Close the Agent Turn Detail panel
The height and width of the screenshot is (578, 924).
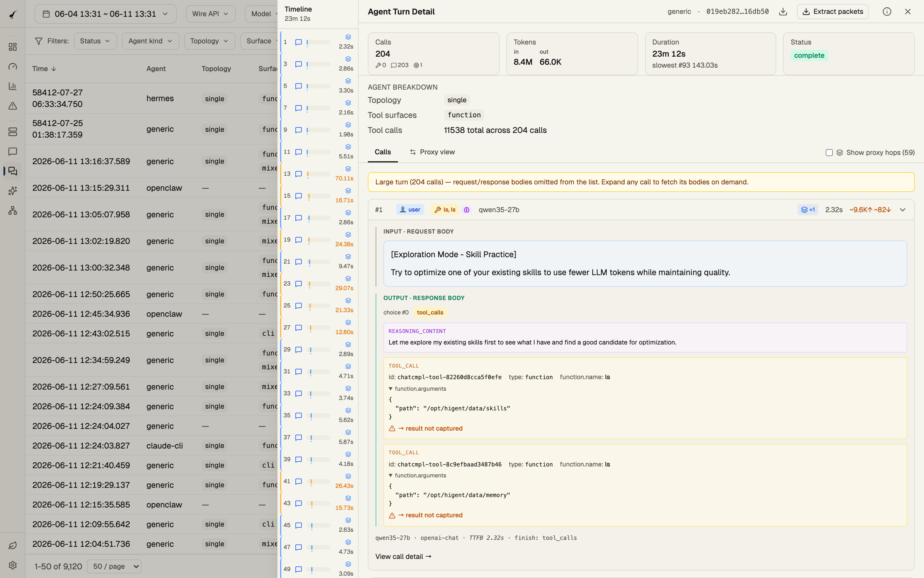click(908, 12)
